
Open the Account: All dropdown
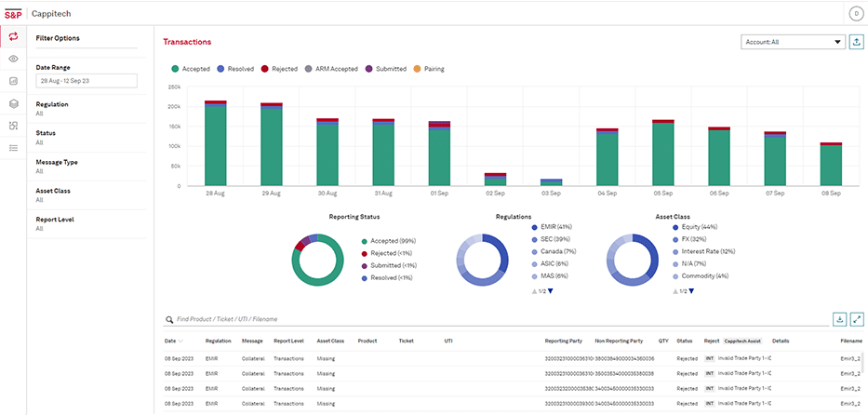pos(794,42)
